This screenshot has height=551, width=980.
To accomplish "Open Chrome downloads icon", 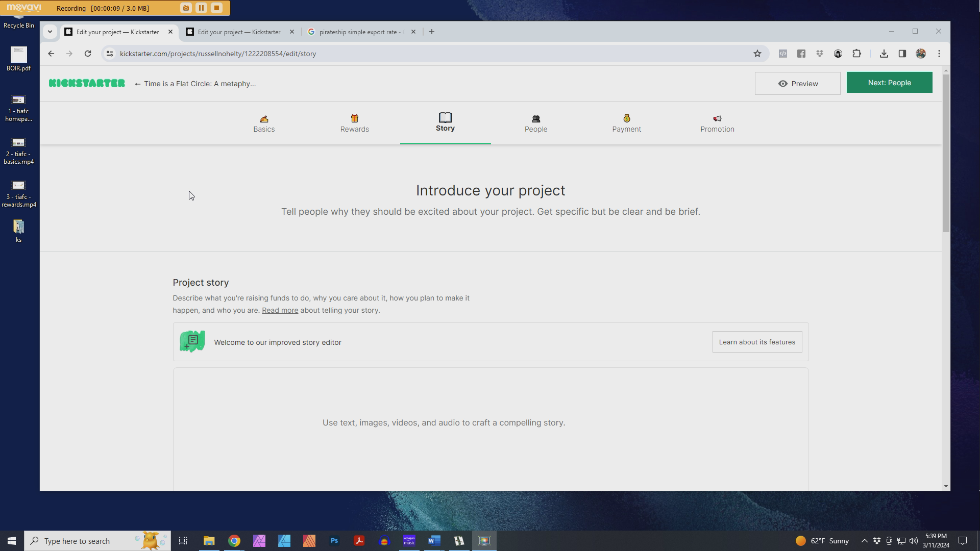I will coord(884,54).
